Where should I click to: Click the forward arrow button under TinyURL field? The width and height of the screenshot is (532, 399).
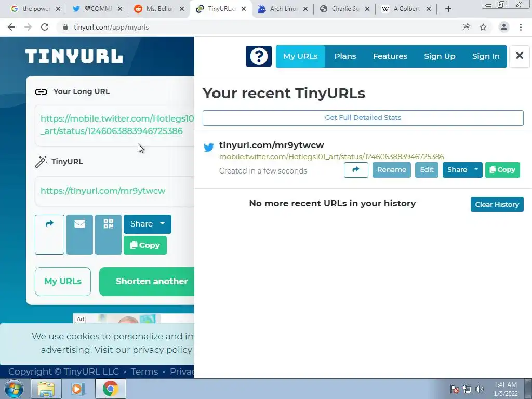coord(49,234)
